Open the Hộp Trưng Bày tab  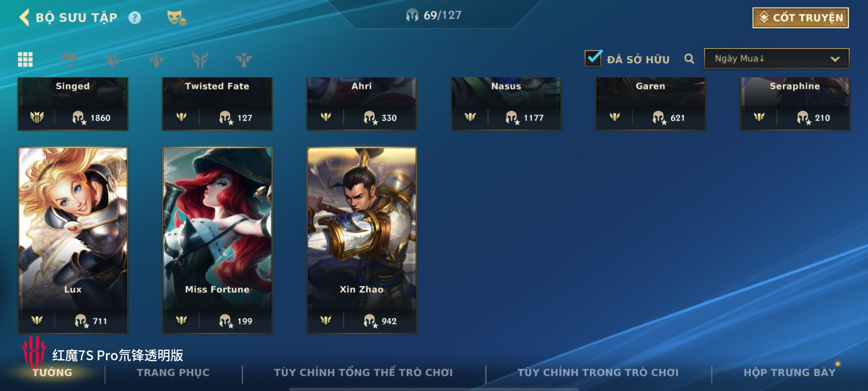(790, 373)
